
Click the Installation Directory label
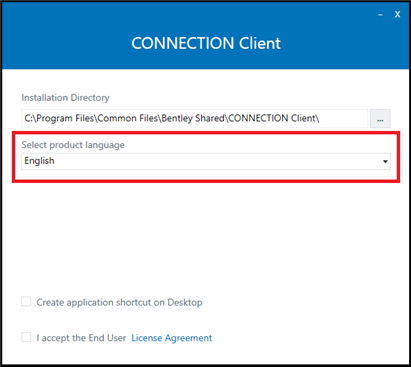pyautogui.click(x=65, y=98)
